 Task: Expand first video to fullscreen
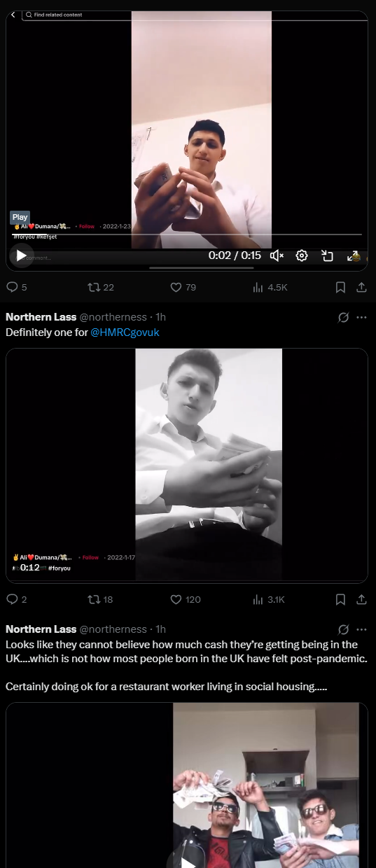(353, 255)
